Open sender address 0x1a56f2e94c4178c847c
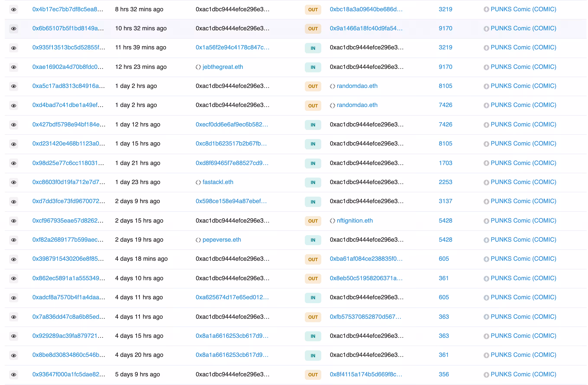588x385 pixels. pos(233,47)
